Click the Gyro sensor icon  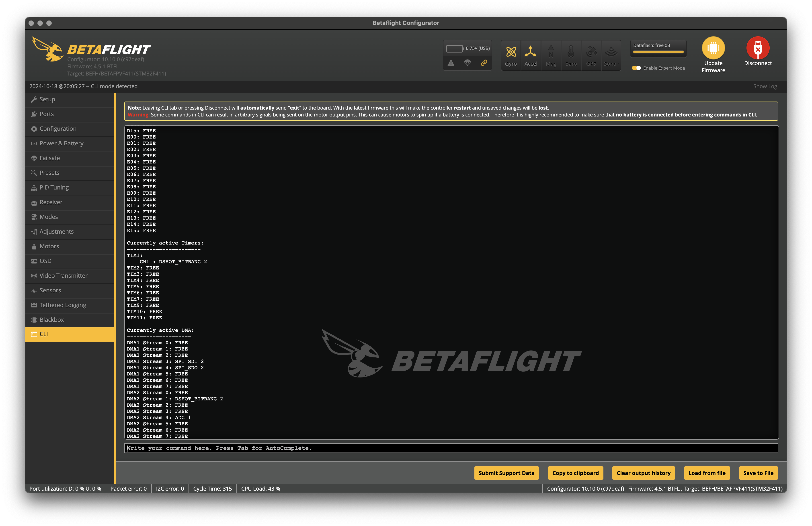511,52
